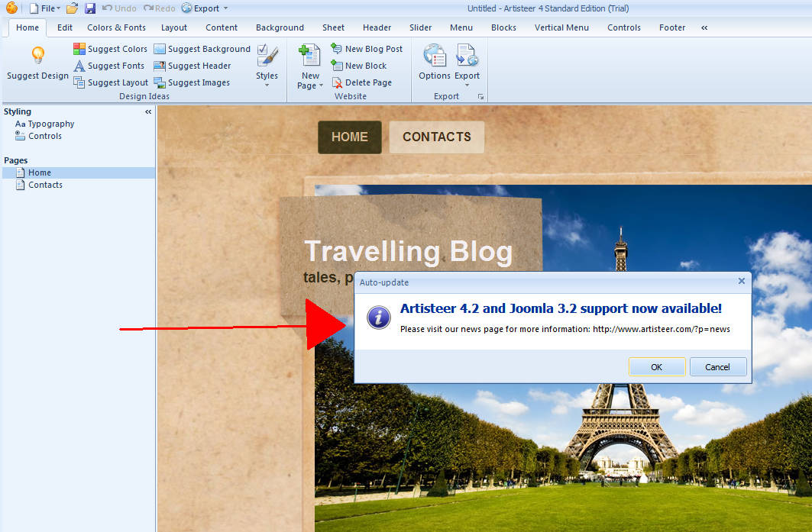The height and width of the screenshot is (532, 812).
Task: Open the Vertical Menu ribbon tab
Action: click(561, 27)
